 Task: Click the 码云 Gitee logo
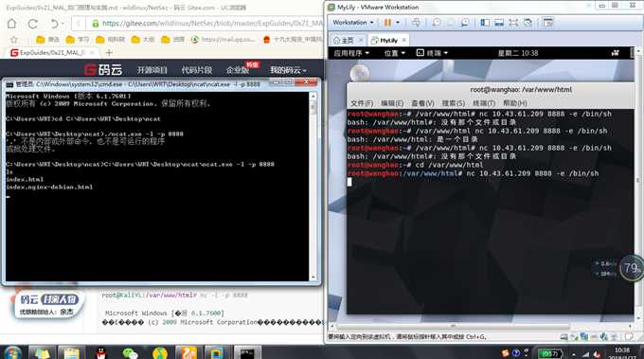pos(103,70)
